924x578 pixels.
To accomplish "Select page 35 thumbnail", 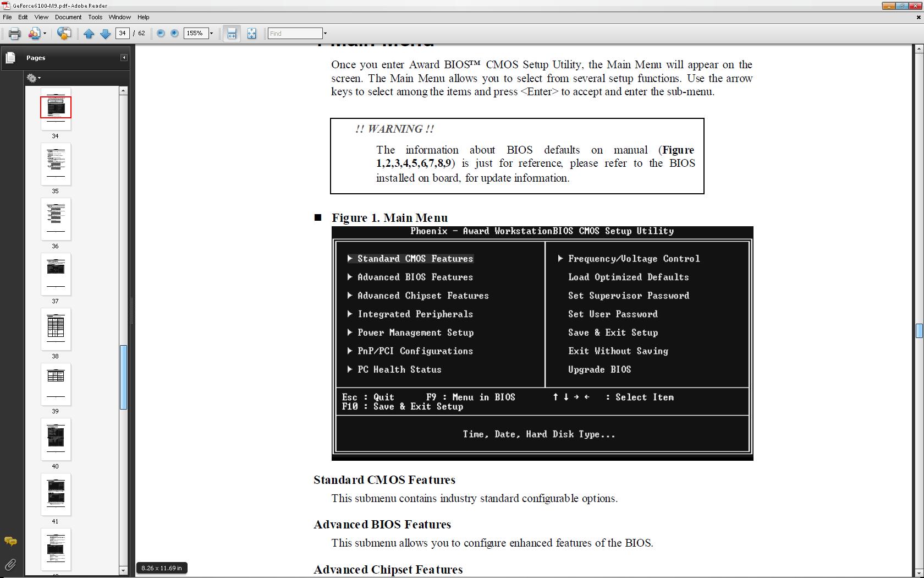I will pos(56,164).
